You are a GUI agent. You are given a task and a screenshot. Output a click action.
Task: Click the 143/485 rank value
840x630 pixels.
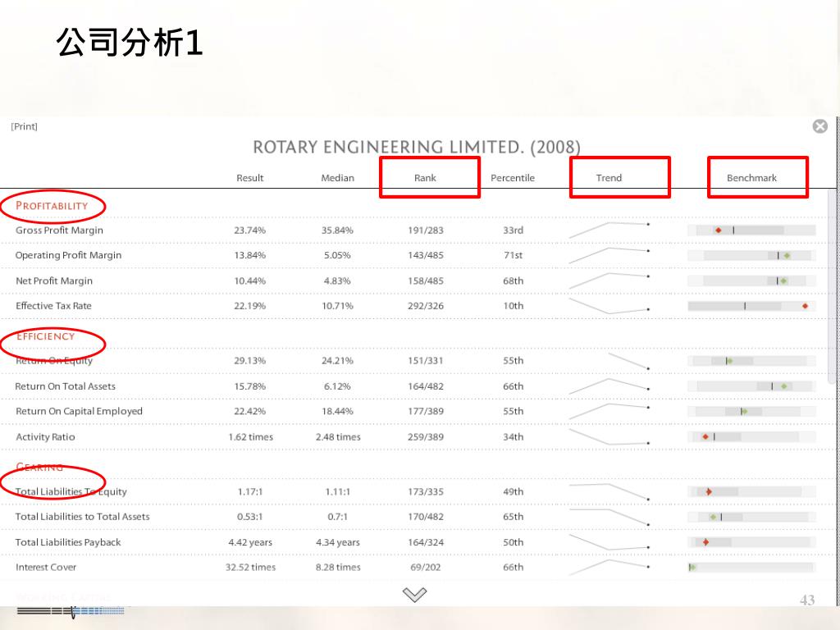pos(426,256)
